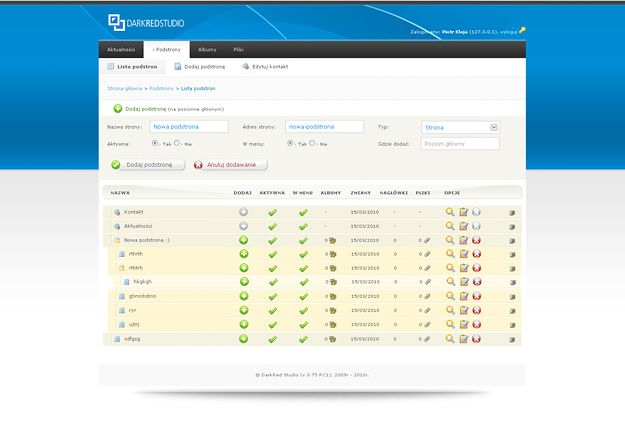Open preview magnifier for Kontakt row
This screenshot has height=425, width=625.
[x=450, y=212]
